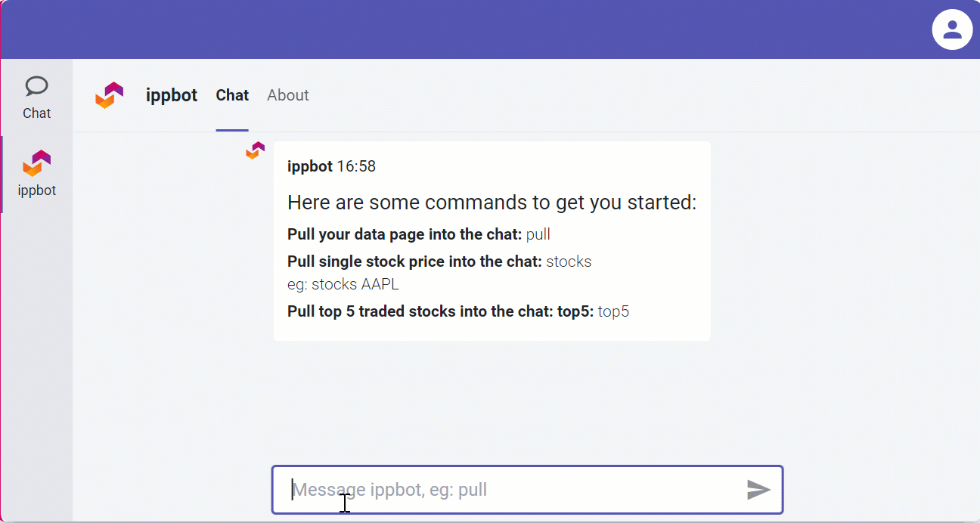Click the 'eg: stocks AAPL' example line

(343, 285)
